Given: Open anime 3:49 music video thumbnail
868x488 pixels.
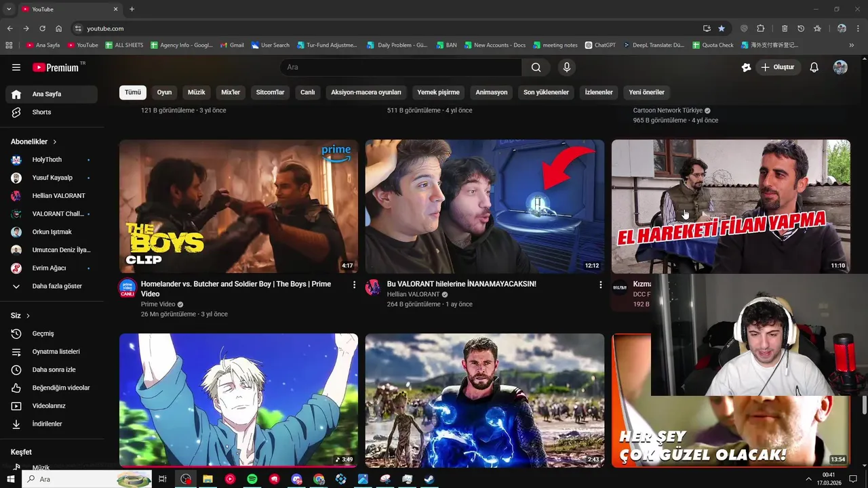Looking at the screenshot, I should 239,400.
